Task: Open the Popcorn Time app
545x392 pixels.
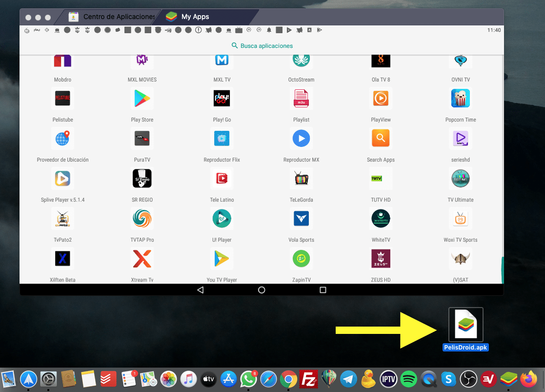Action: pyautogui.click(x=461, y=98)
